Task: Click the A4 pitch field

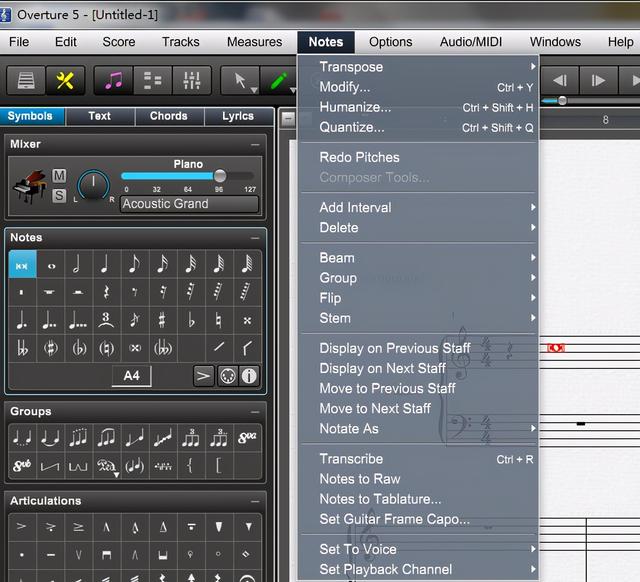Action: pos(131,375)
